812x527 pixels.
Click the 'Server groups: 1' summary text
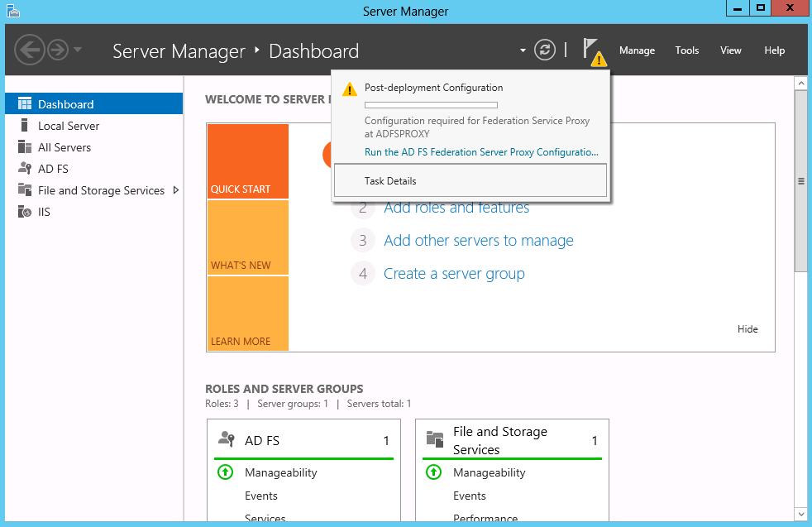[x=293, y=404]
